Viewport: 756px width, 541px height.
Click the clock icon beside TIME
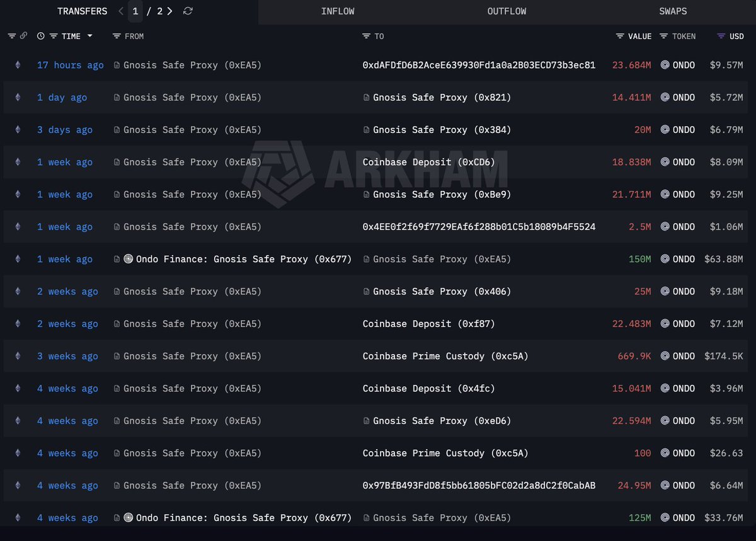pos(41,36)
